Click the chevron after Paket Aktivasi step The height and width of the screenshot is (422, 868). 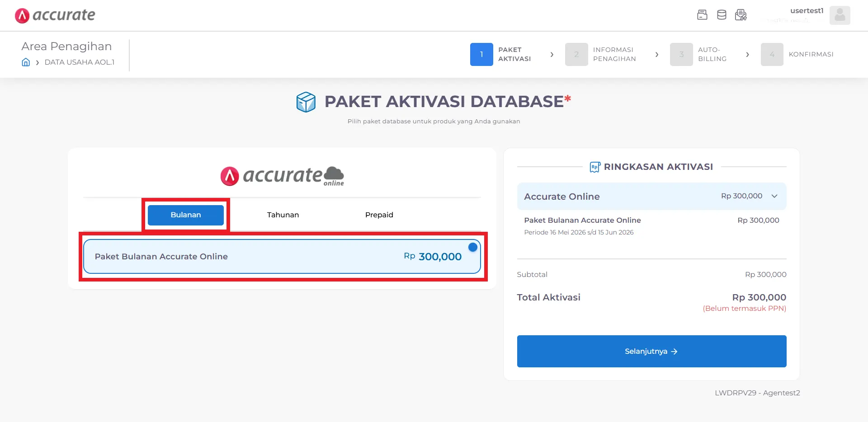552,55
